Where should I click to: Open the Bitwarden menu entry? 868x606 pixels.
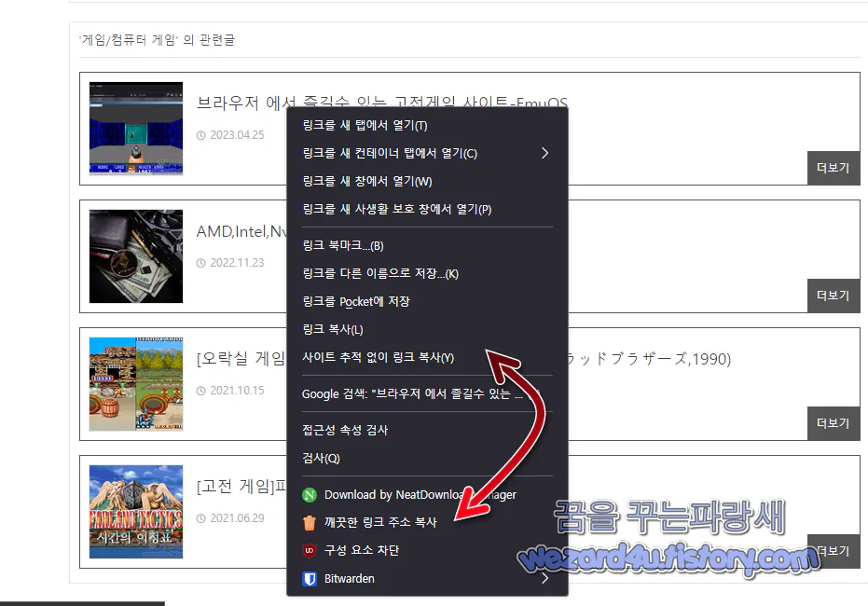(x=427, y=578)
